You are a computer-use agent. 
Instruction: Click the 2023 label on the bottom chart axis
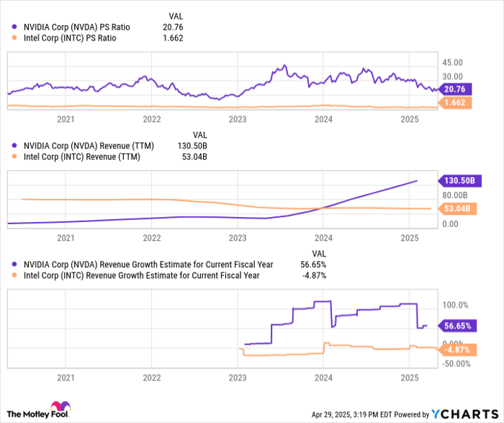click(237, 377)
